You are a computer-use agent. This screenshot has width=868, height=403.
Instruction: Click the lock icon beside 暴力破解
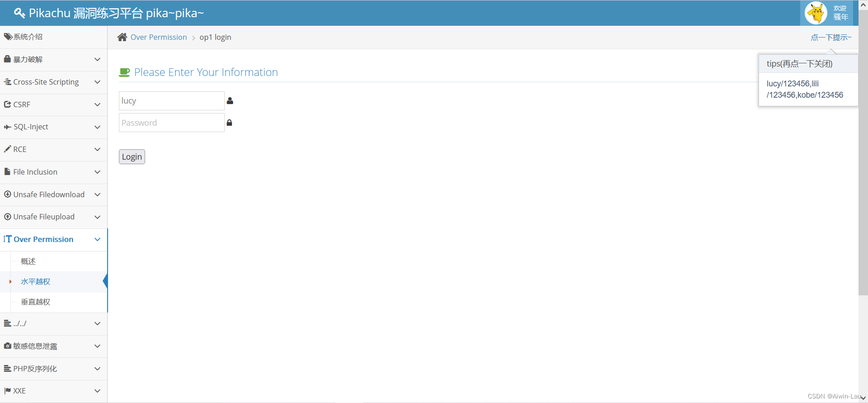[x=7, y=59]
